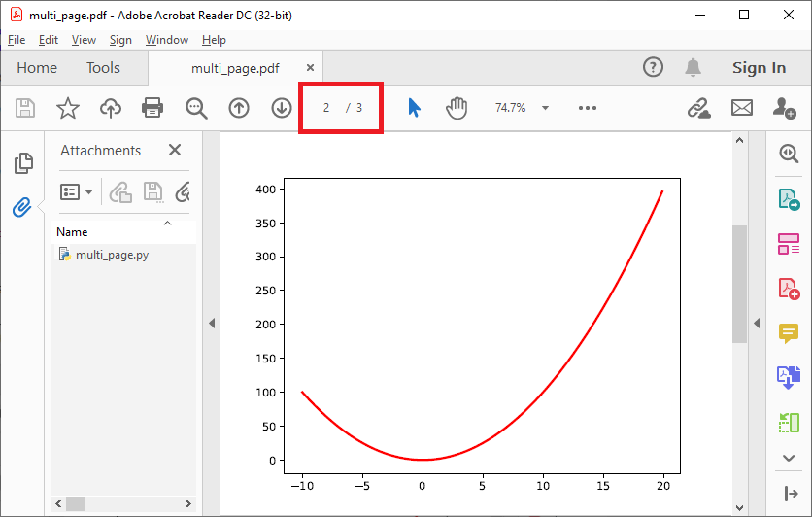
Task: Open the Help menu
Action: (214, 40)
